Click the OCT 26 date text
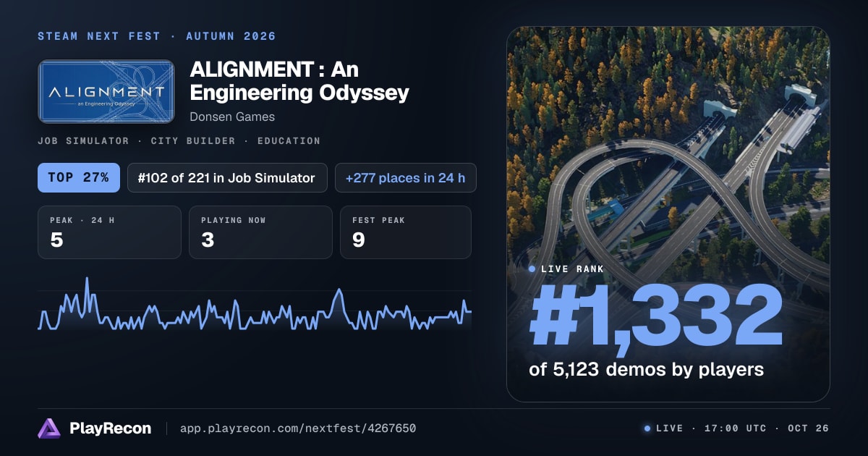The height and width of the screenshot is (456, 868). pos(808,428)
